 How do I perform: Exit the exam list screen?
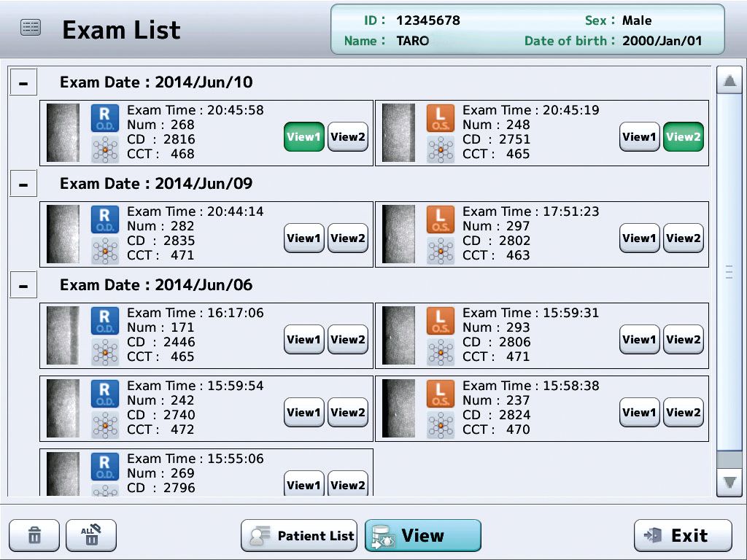(682, 536)
